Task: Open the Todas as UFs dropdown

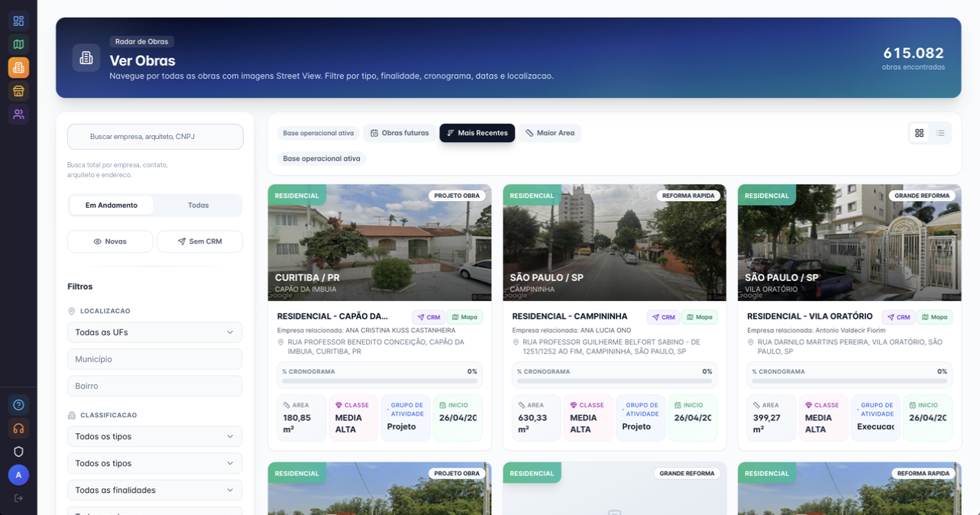Action: point(155,332)
